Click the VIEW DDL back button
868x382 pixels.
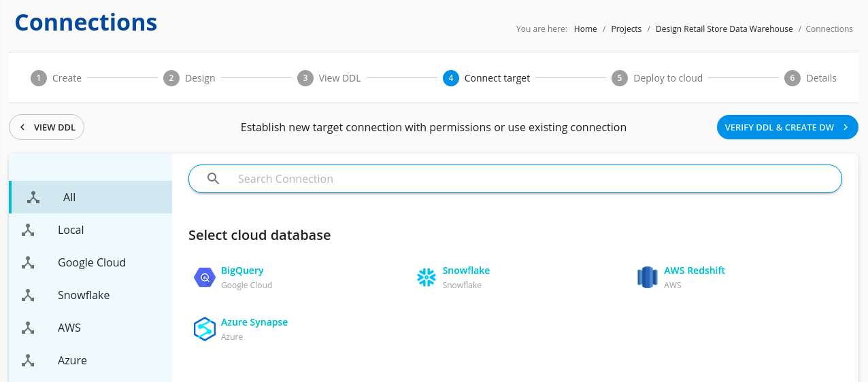[x=46, y=127]
